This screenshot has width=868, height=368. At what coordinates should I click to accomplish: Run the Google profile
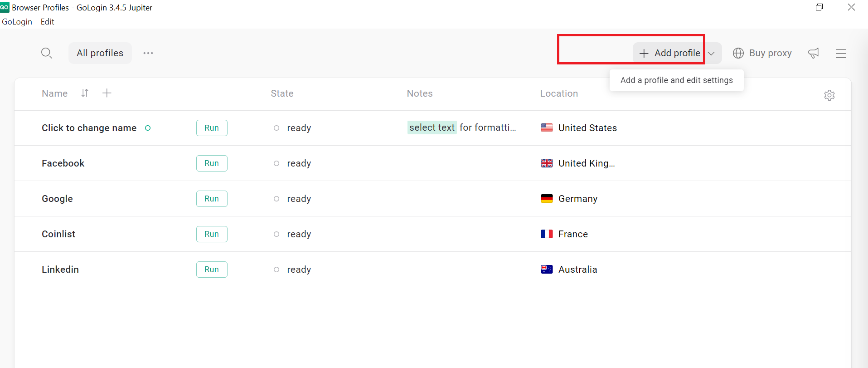click(x=212, y=199)
